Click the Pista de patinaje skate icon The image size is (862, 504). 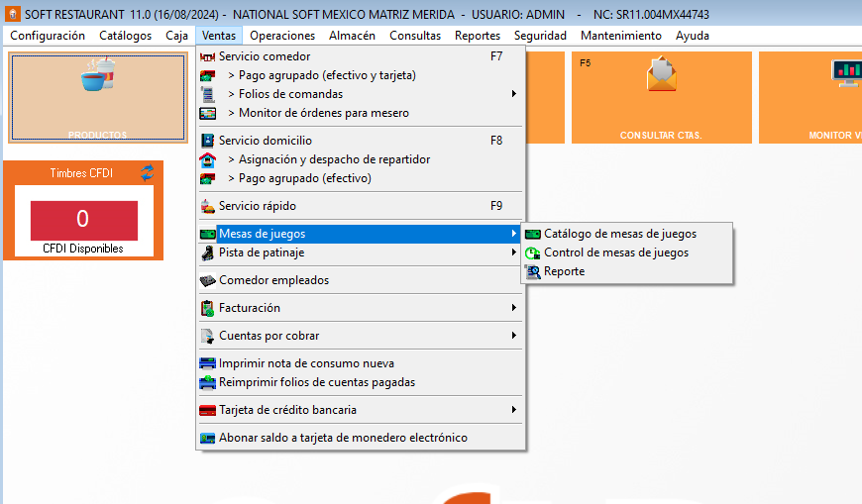coord(207,252)
